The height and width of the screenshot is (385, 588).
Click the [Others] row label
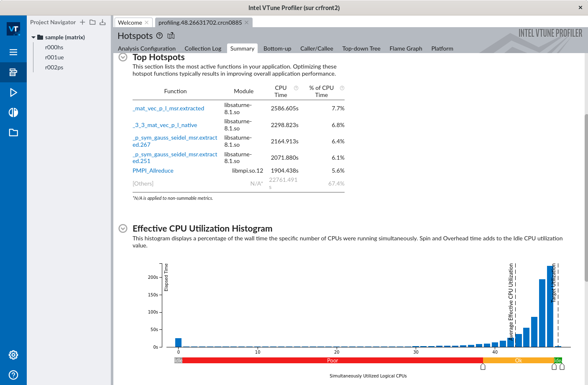(143, 184)
